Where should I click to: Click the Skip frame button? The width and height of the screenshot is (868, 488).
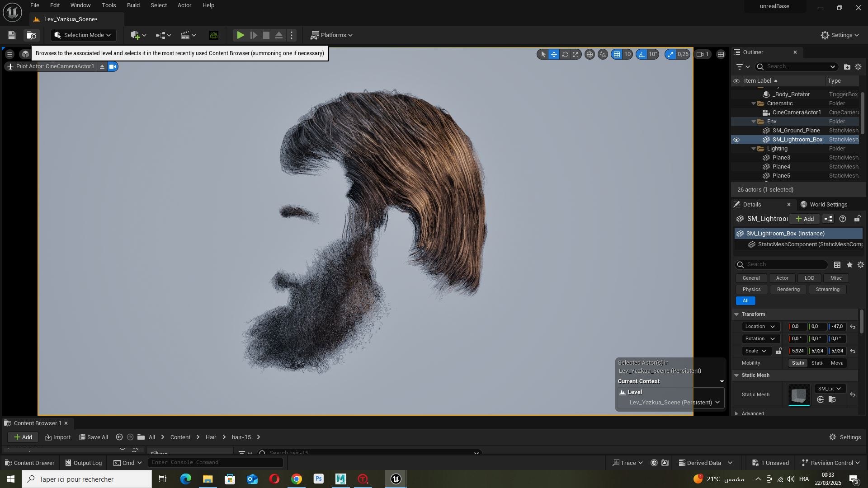[x=254, y=35]
